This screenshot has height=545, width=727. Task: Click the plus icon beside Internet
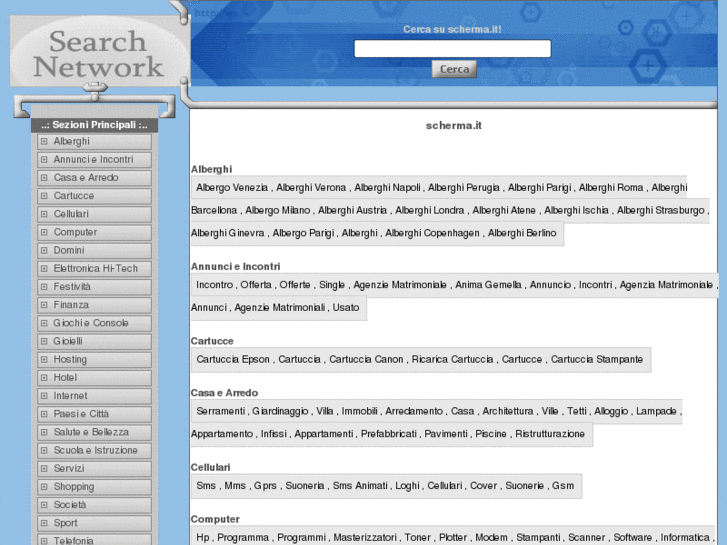(x=44, y=396)
